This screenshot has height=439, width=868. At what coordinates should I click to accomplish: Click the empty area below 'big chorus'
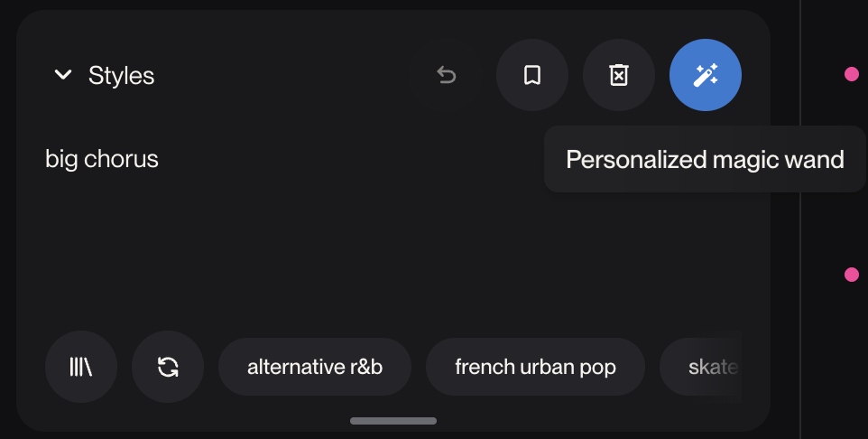[x=271, y=253]
